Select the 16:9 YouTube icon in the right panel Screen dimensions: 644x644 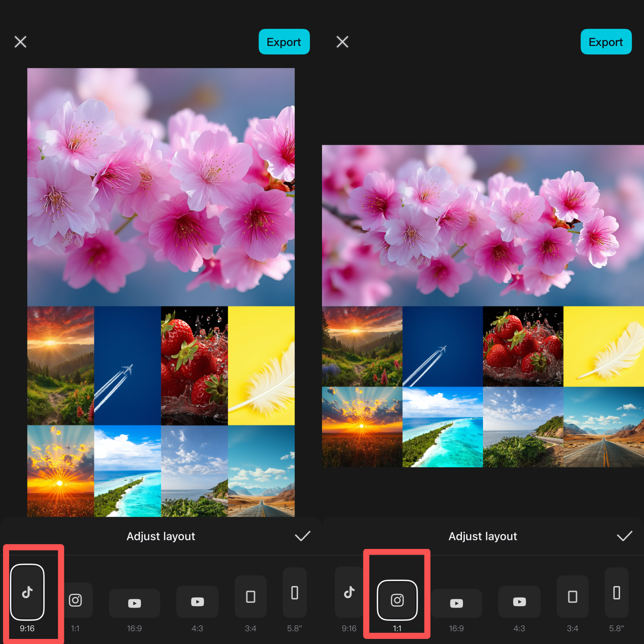click(x=457, y=602)
